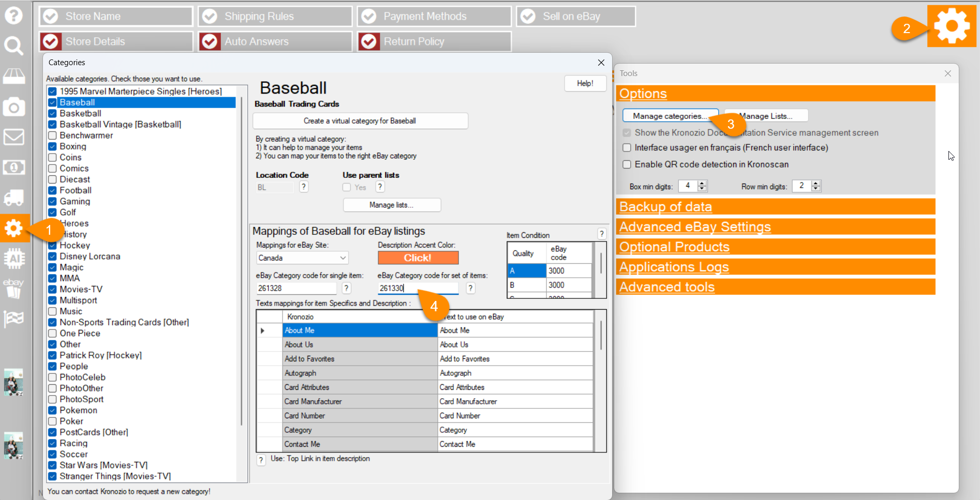Viewport: 980px width, 500px height.
Task: Open the Sell on eBay tab
Action: tap(576, 17)
